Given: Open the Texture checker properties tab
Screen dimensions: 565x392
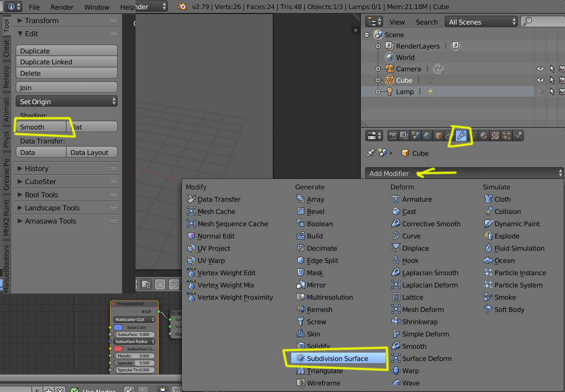Looking at the screenshot, I should coord(495,136).
